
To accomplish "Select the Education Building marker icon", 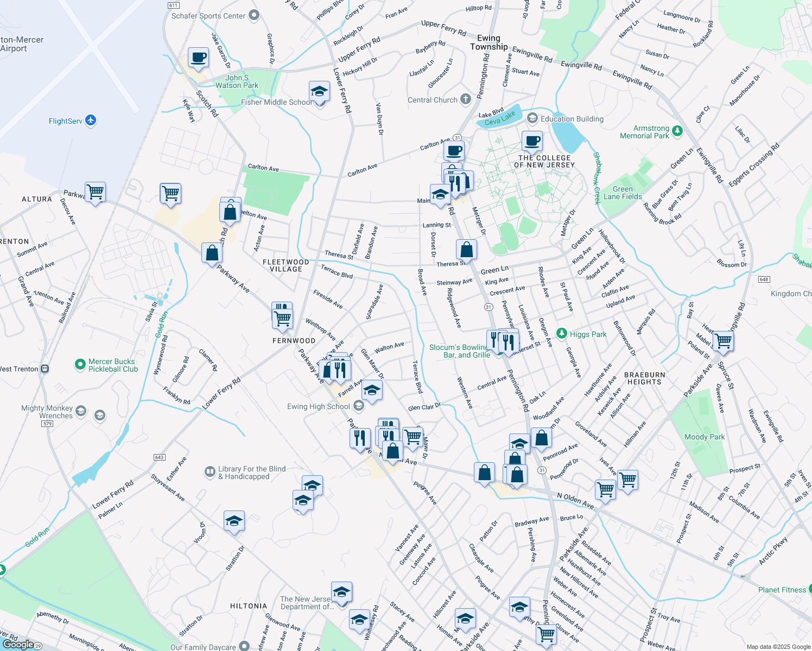I will click(x=532, y=118).
